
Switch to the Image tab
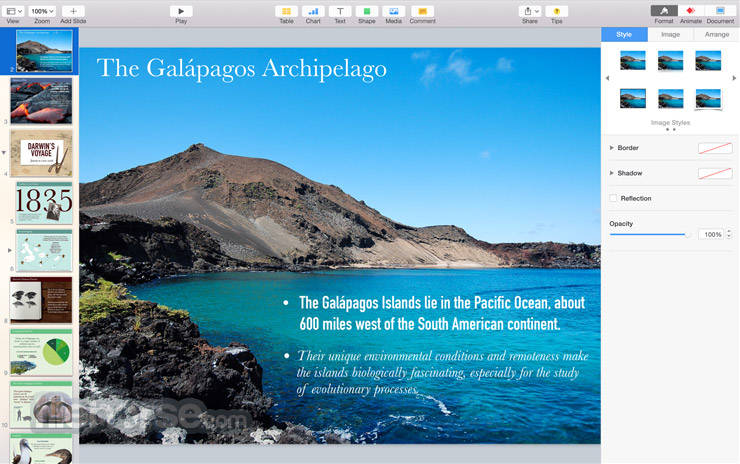point(670,34)
